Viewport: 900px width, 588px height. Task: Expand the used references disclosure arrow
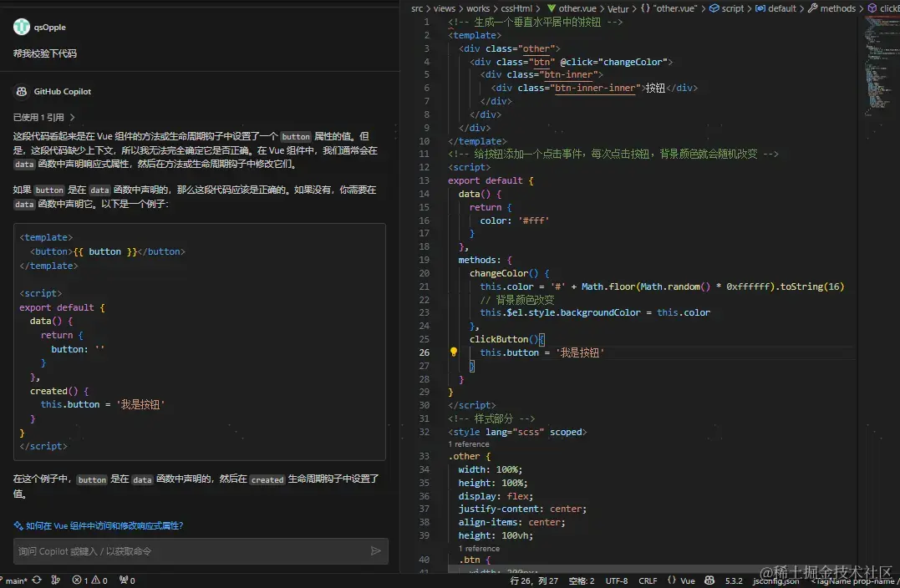(73, 117)
